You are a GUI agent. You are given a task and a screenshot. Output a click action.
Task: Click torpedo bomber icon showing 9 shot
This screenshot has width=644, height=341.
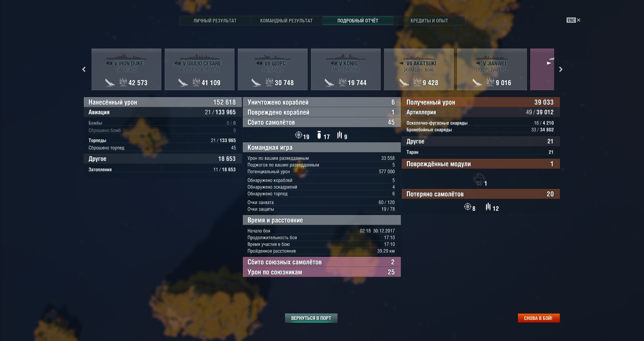(x=339, y=135)
